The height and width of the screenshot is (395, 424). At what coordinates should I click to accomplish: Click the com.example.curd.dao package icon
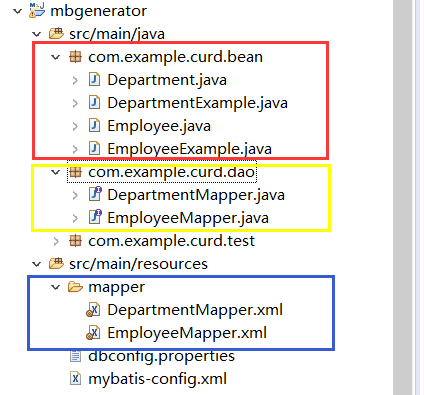tap(75, 172)
